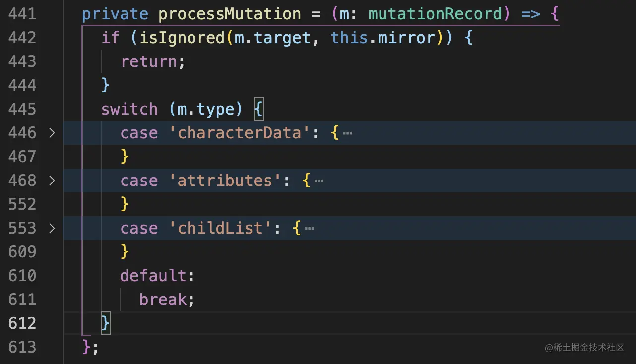Image resolution: width=636 pixels, height=364 pixels.
Task: Click the private keyword on line 441
Action: click(x=115, y=14)
